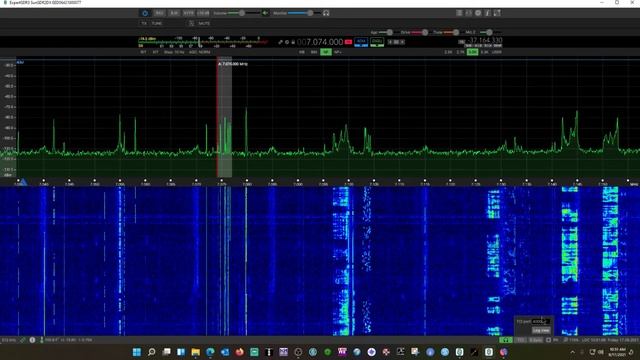The image size is (640, 360).
Task: Disable the green NR noise reduction
Action: click(x=326, y=52)
